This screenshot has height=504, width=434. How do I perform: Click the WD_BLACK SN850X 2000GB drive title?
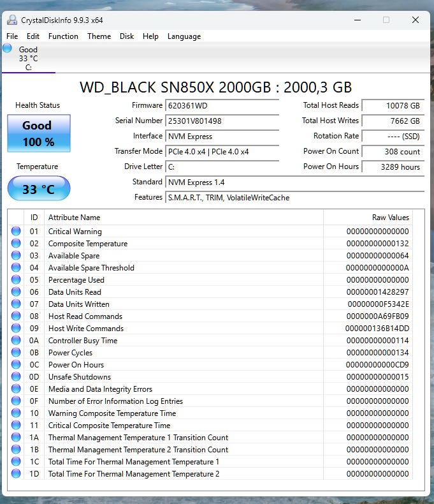click(x=215, y=87)
